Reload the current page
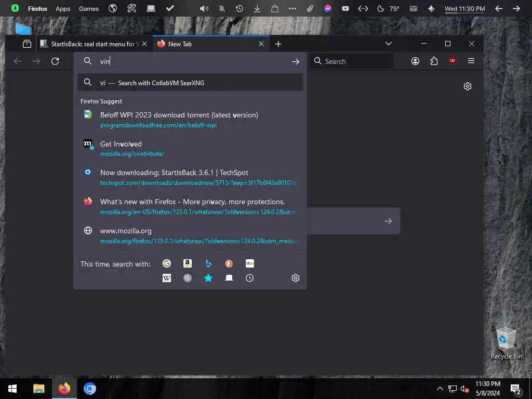This screenshot has height=399, width=532. click(x=55, y=61)
